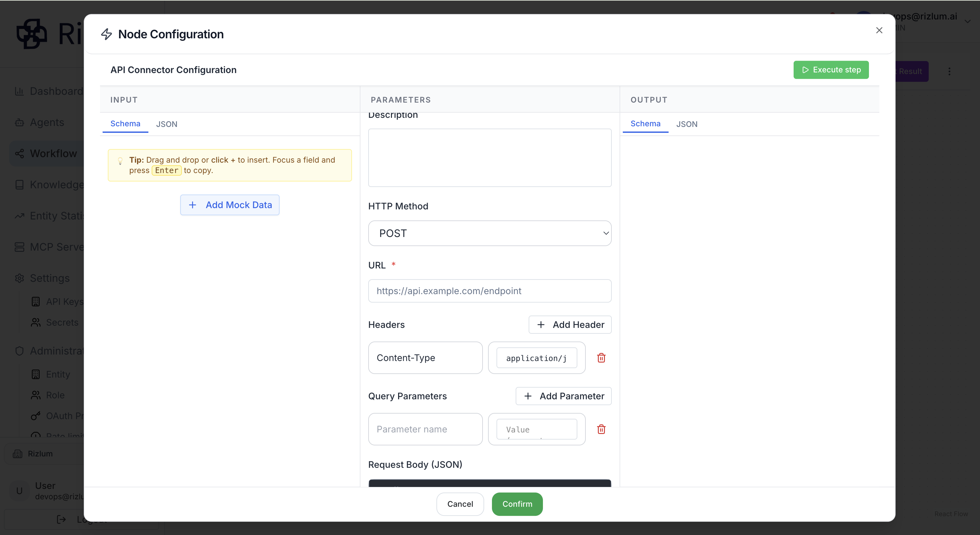This screenshot has width=980, height=535.
Task: Open the Output JSON tab
Action: [x=687, y=124]
